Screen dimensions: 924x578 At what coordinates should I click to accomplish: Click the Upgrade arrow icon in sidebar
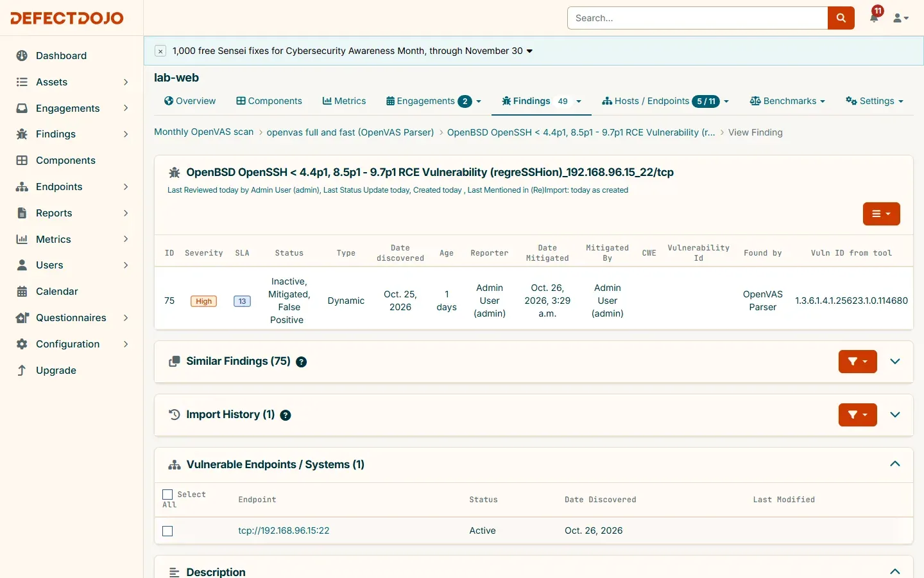[22, 370]
